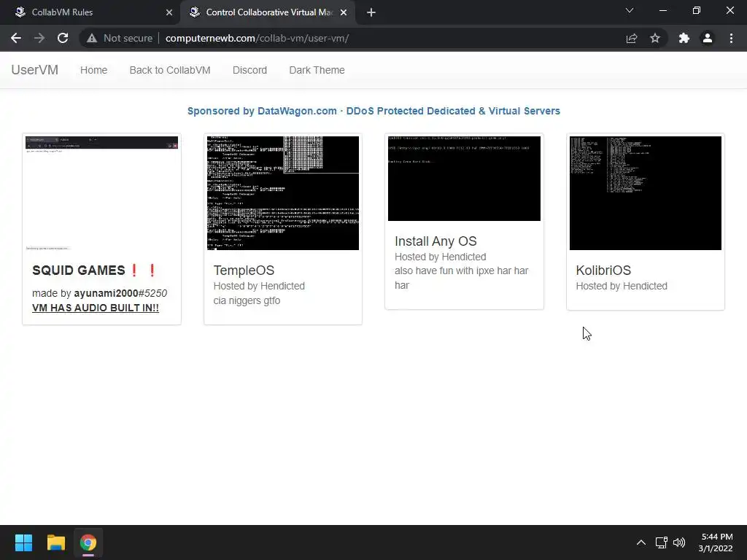The image size is (747, 560).
Task: Close the Control Collaborative Virtual Machine tab
Action: [x=344, y=12]
